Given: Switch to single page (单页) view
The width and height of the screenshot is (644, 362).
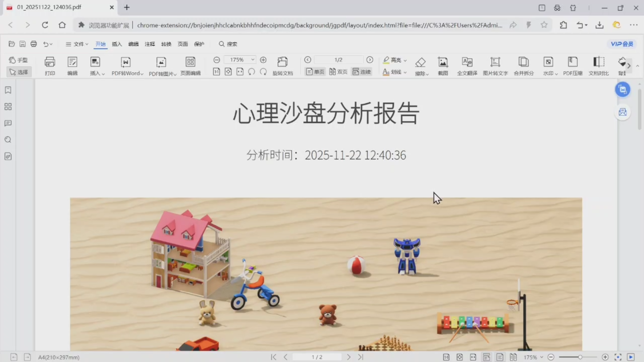Looking at the screenshot, I should [x=315, y=72].
